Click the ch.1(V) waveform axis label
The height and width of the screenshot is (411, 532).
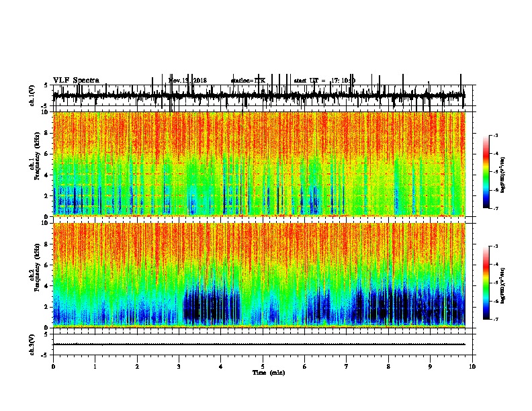coord(32,95)
